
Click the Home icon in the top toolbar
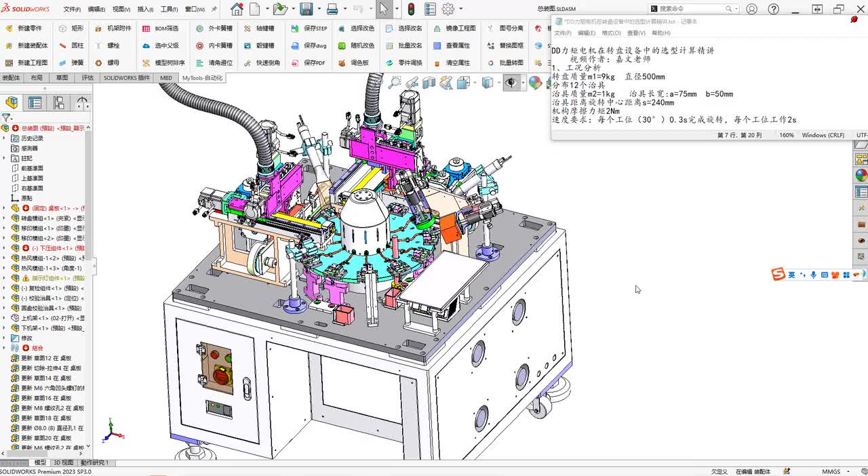(237, 9)
